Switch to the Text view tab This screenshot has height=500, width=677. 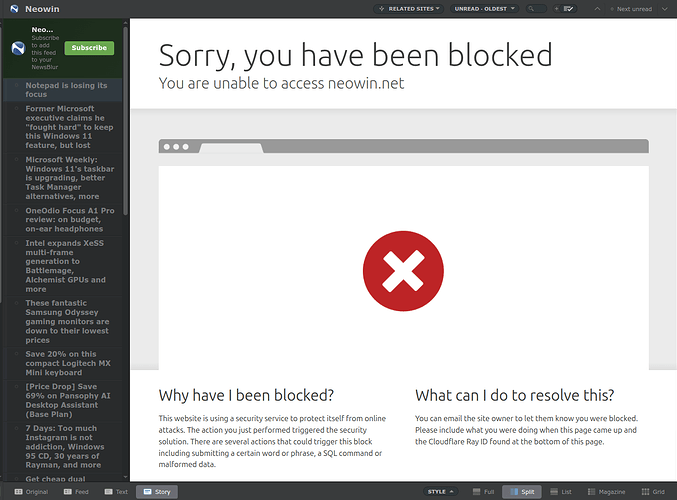pos(115,492)
